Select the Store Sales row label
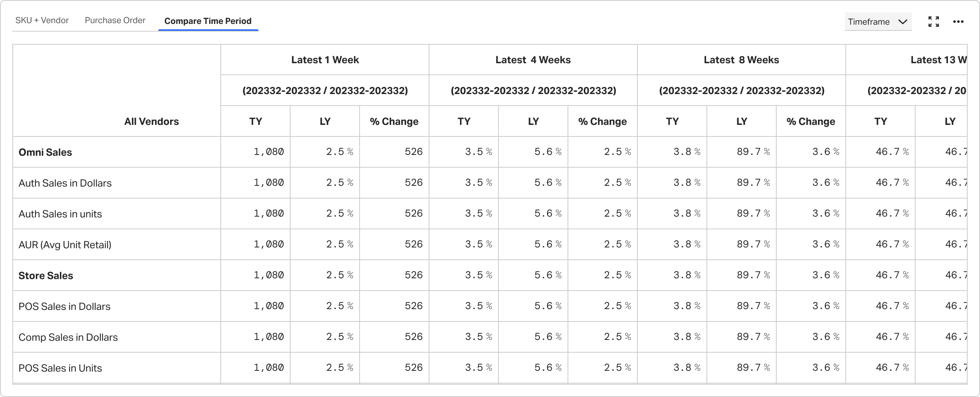This screenshot has width=980, height=397. (46, 276)
